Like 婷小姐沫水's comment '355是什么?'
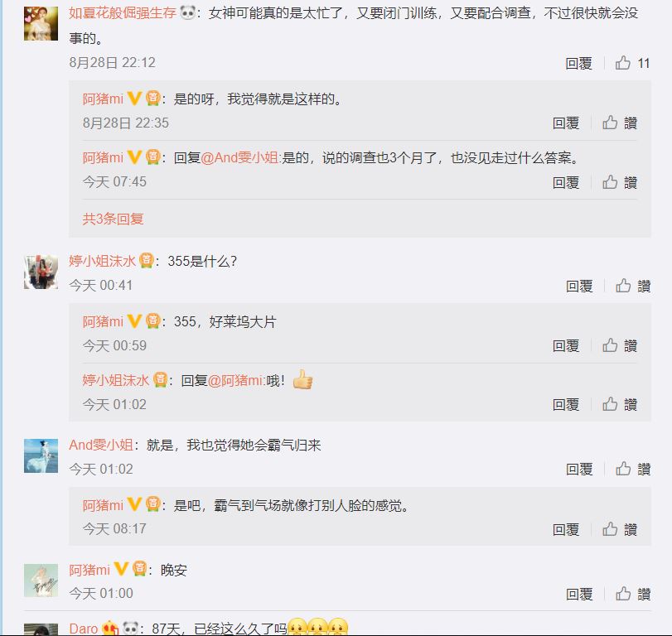This screenshot has width=672, height=636. pos(633,286)
